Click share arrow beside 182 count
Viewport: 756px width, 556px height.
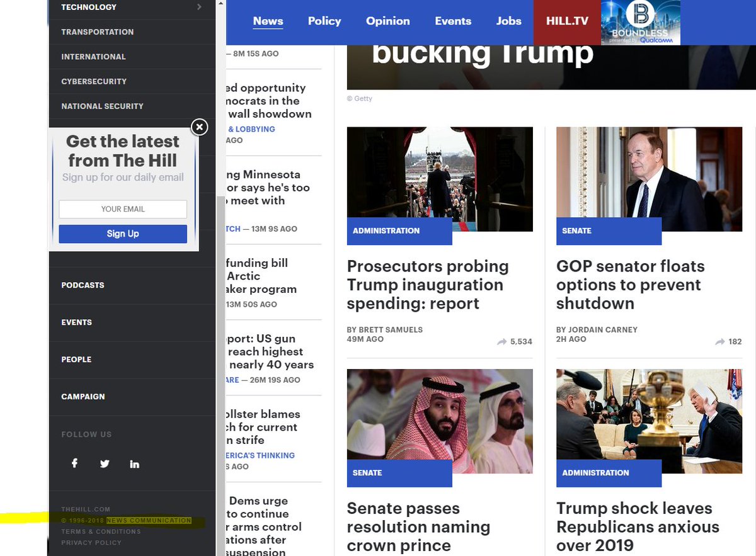pyautogui.click(x=720, y=341)
